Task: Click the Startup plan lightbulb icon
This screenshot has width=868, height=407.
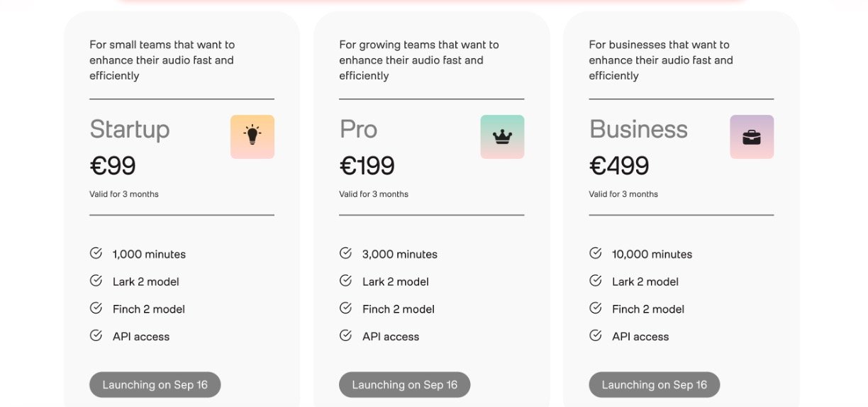Action: click(x=252, y=136)
